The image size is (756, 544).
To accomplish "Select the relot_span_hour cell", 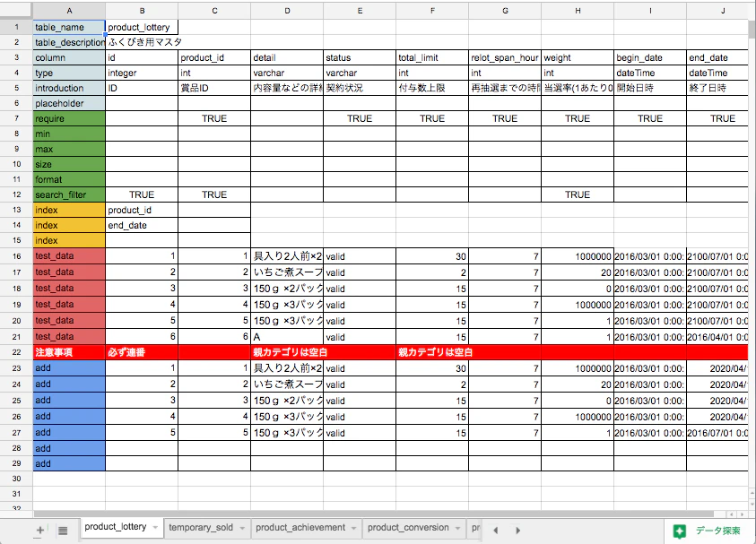I will tap(505, 58).
